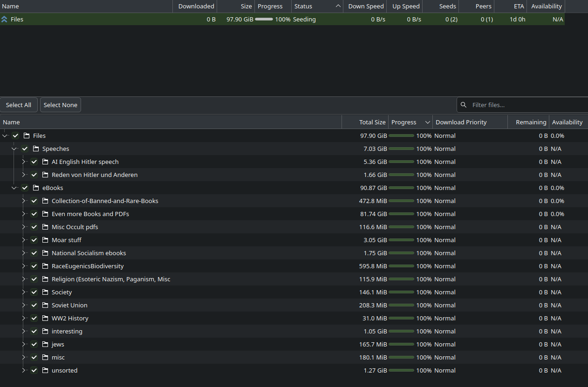Click the progress bar in the Speeches row
588x387 pixels.
point(402,149)
